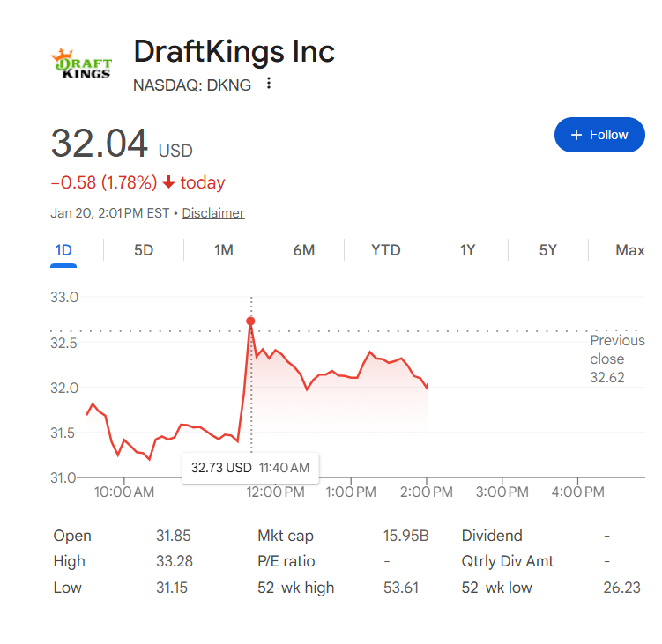Click the red chart marker at 11:40 AM
The height and width of the screenshot is (644, 662).
pyautogui.click(x=251, y=322)
